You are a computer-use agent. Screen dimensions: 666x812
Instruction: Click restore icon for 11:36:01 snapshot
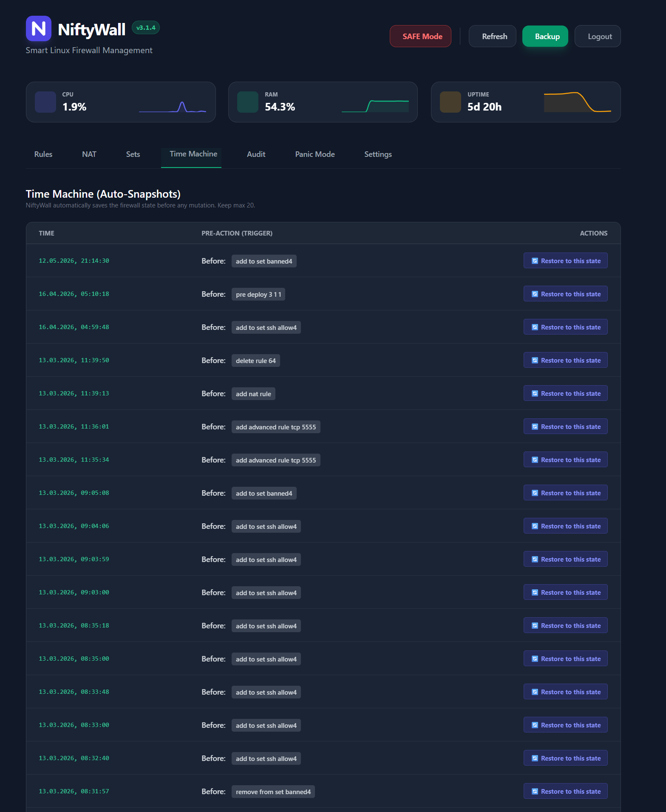(x=535, y=427)
